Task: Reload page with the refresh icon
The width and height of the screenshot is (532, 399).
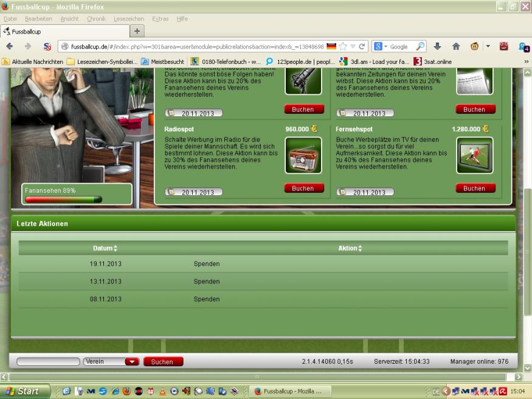Action: [362, 46]
